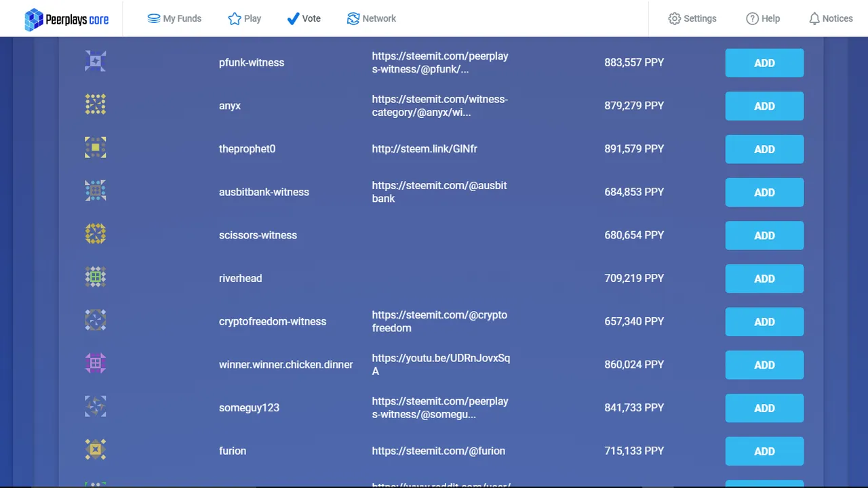Screen dimensions: 868x488
Task: Click the theprophet0 identicon avatar
Action: [96, 147]
